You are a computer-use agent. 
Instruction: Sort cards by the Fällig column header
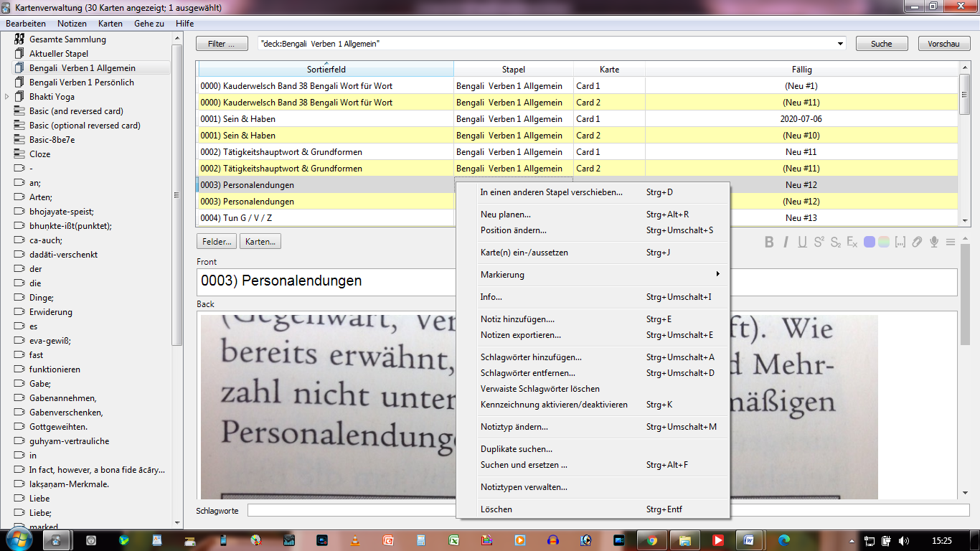click(x=802, y=70)
